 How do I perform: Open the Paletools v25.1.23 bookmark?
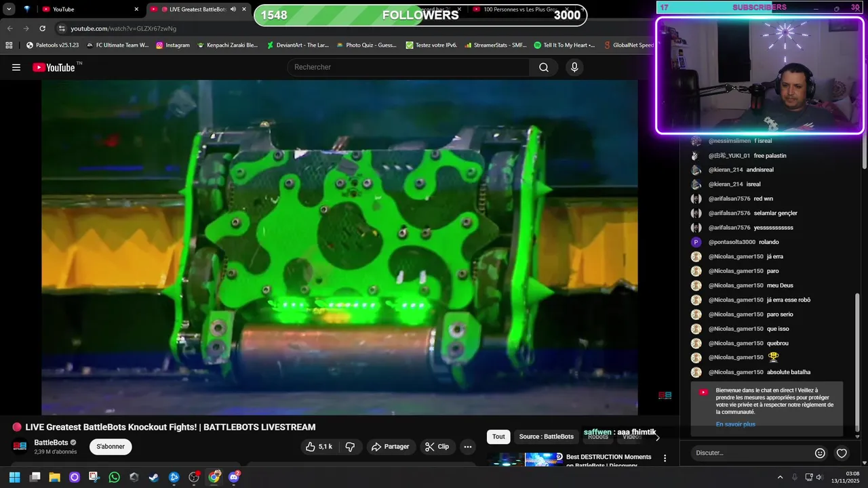point(52,45)
